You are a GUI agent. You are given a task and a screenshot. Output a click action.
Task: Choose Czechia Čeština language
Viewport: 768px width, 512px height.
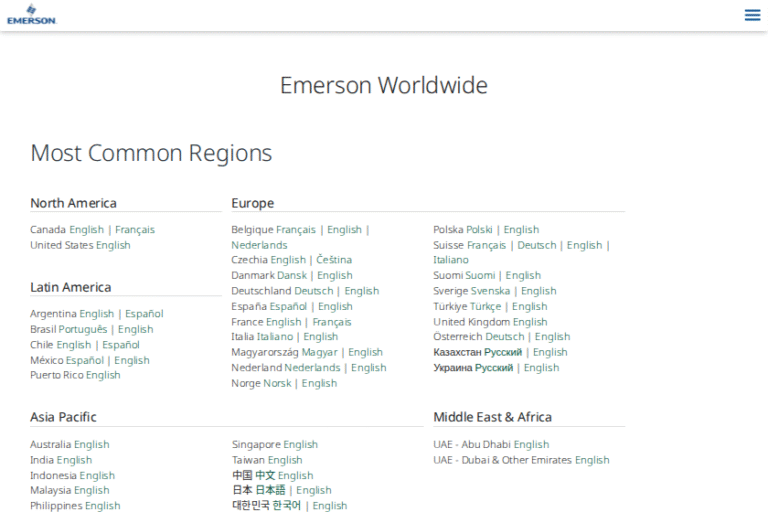334,260
